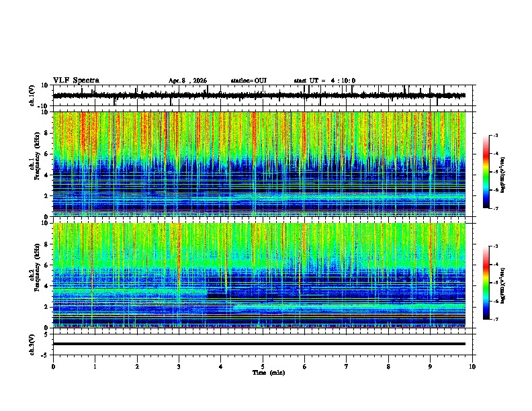Click the time axis tick label "3"
This screenshot has height=411, width=532.
coord(179,367)
